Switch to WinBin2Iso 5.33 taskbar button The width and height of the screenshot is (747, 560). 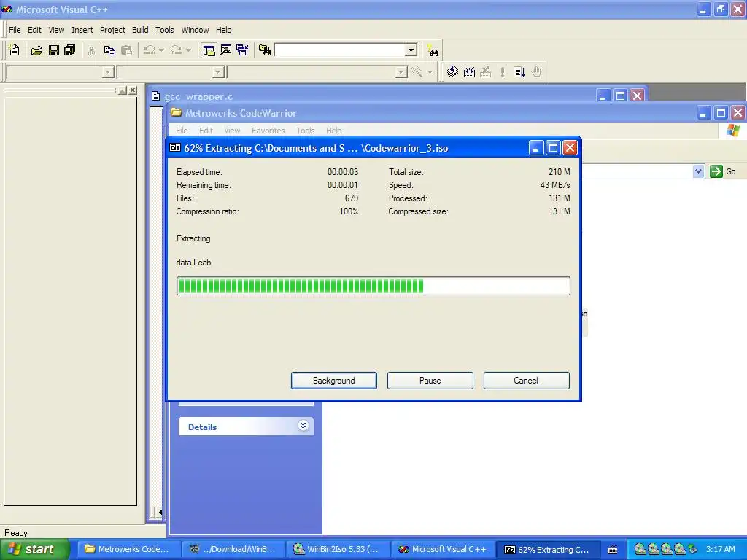(x=337, y=550)
